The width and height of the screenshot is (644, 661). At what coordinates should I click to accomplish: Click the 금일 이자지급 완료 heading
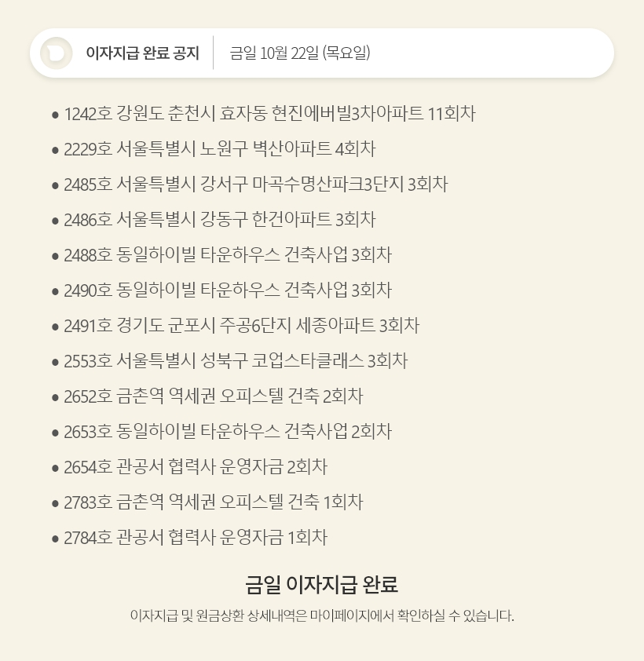(x=322, y=585)
